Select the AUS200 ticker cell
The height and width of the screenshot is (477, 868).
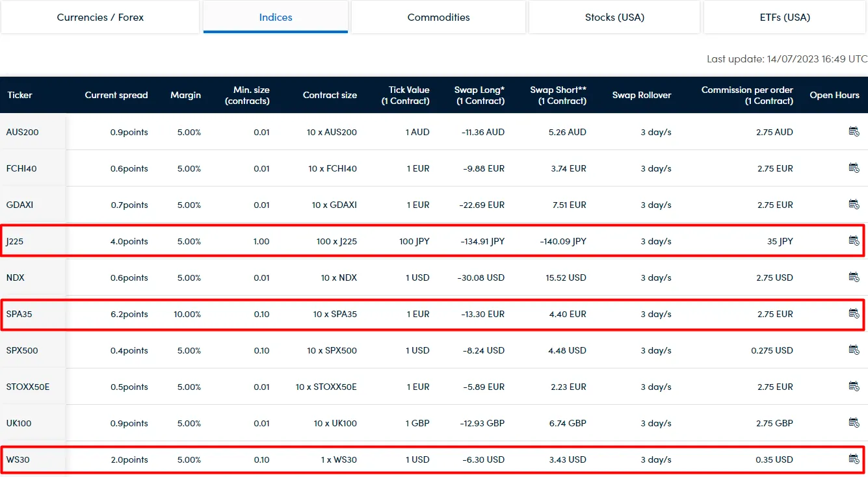[33, 132]
